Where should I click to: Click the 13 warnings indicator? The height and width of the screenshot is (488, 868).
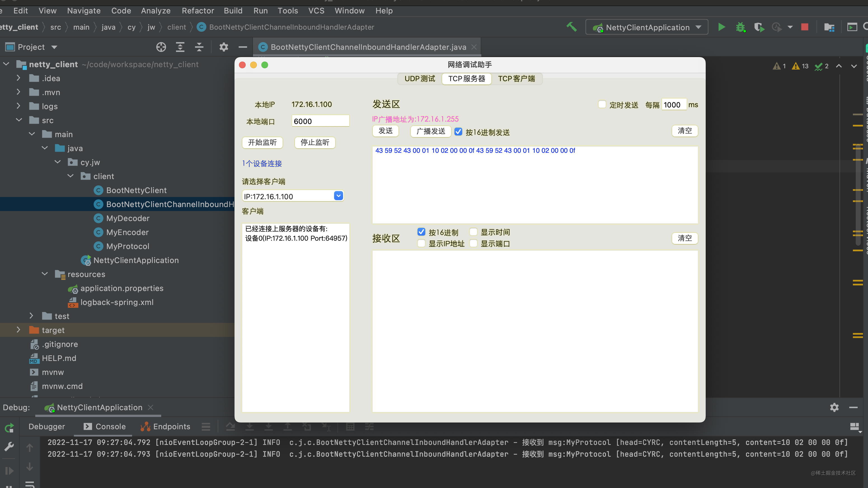coord(800,66)
